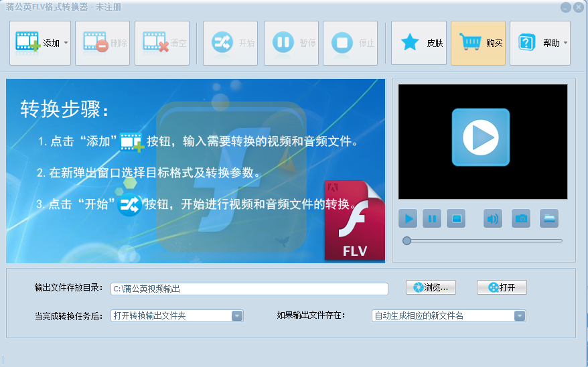
Task: Open the 如果输出文件存在 dropdown
Action: click(449, 315)
